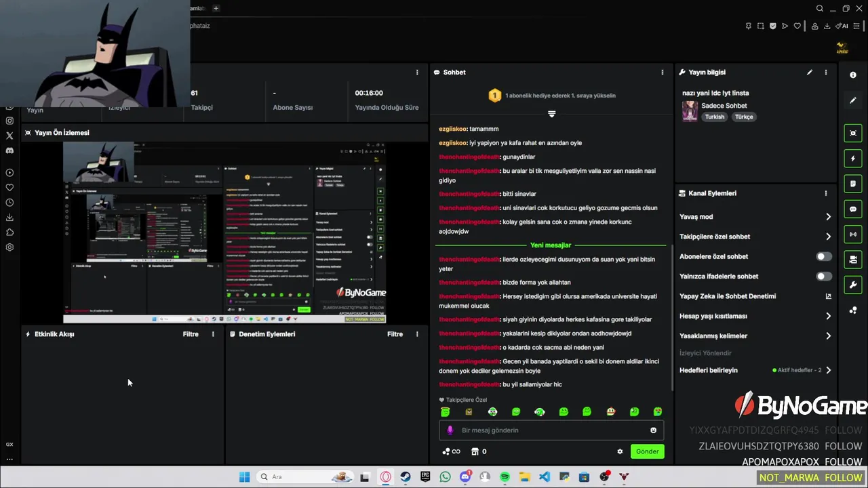Open the Easy Setup menu icon
Viewport: 868px width, 488px height.
coord(856,26)
